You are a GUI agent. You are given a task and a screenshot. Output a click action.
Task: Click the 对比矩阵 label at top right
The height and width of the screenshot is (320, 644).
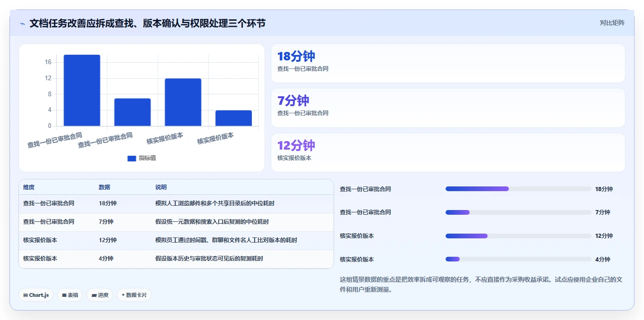click(612, 23)
